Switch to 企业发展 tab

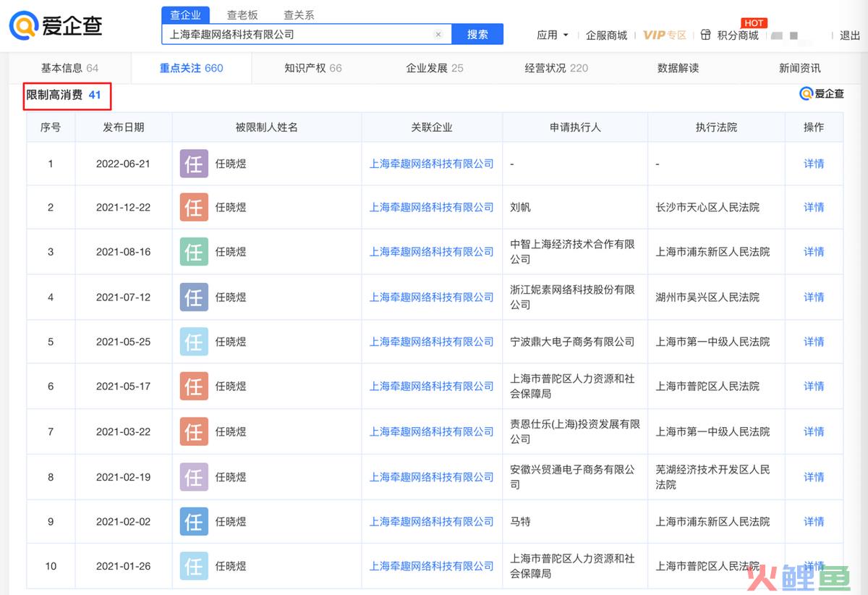434,68
